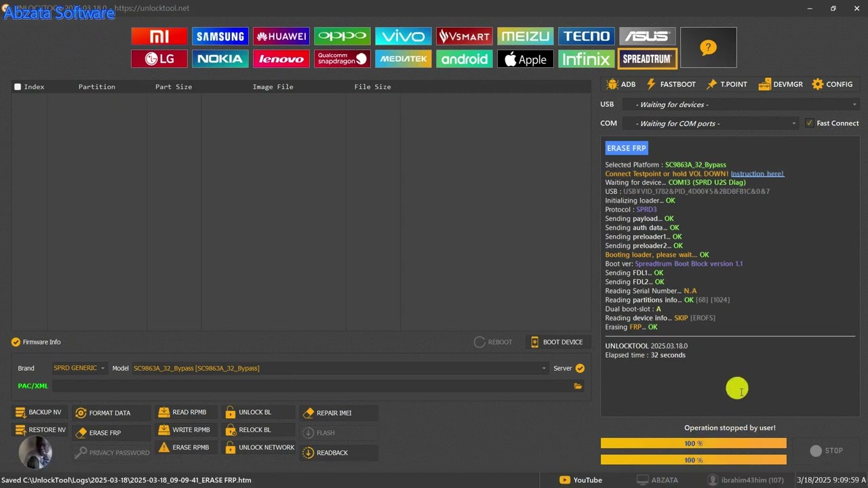The width and height of the screenshot is (868, 488).
Task: Select the Nokia brand tile
Action: click(x=220, y=59)
